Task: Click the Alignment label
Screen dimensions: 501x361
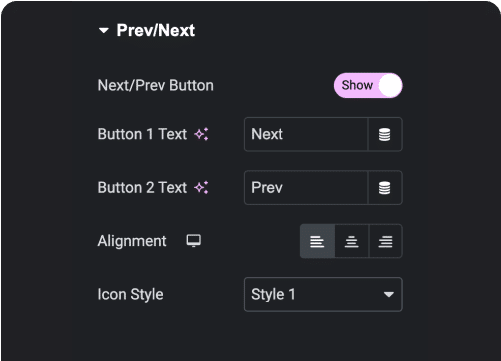Action: tap(132, 241)
